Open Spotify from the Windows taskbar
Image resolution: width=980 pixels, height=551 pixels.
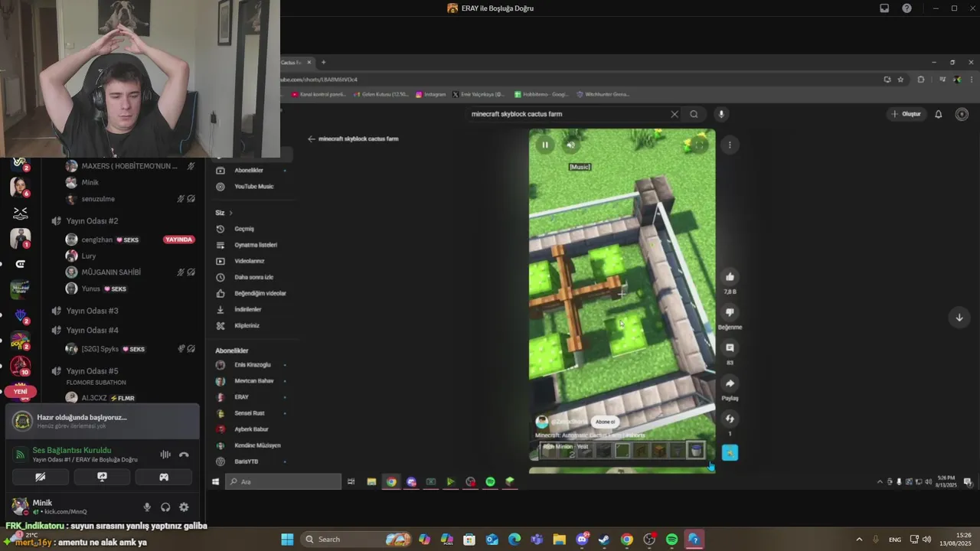tap(671, 540)
